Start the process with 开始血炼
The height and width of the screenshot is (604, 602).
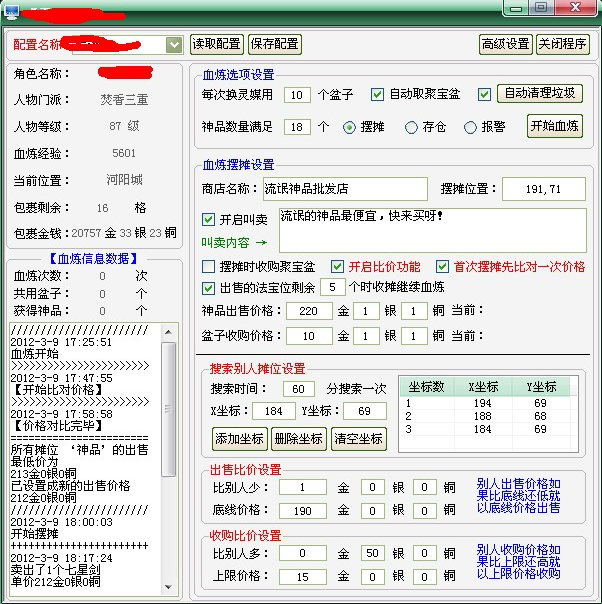[555, 126]
